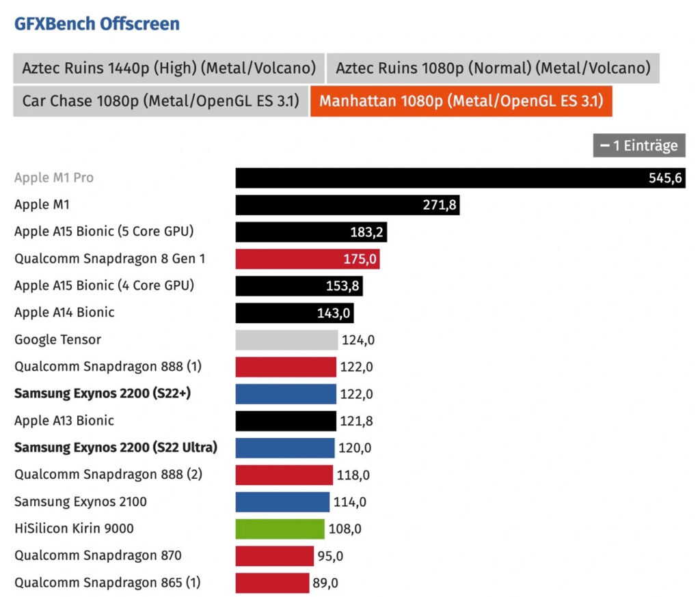Select Car Chase 1080p benchmark tab
Viewport: 700px width, 597px height.
pos(161,101)
